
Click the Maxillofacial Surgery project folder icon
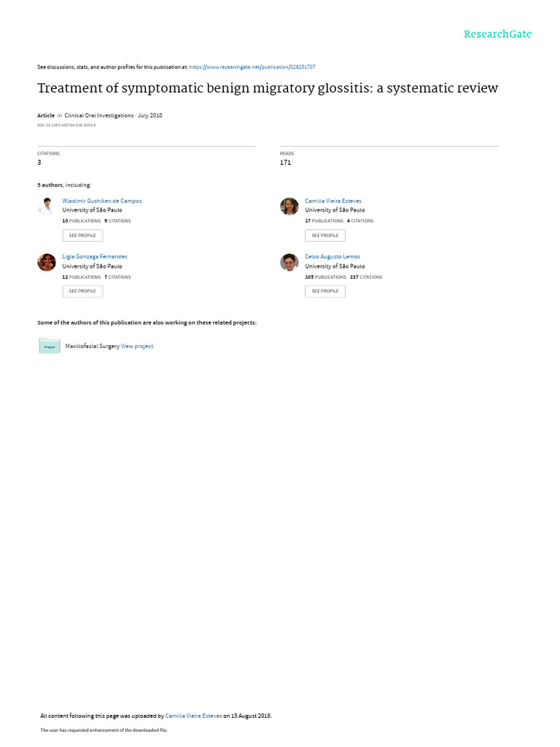pos(50,345)
